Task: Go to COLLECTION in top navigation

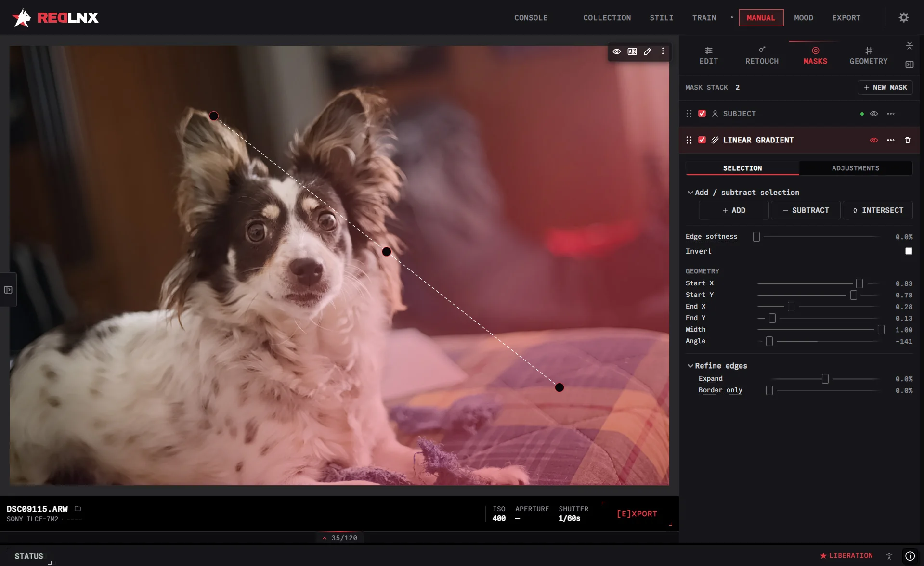Action: coord(607,18)
